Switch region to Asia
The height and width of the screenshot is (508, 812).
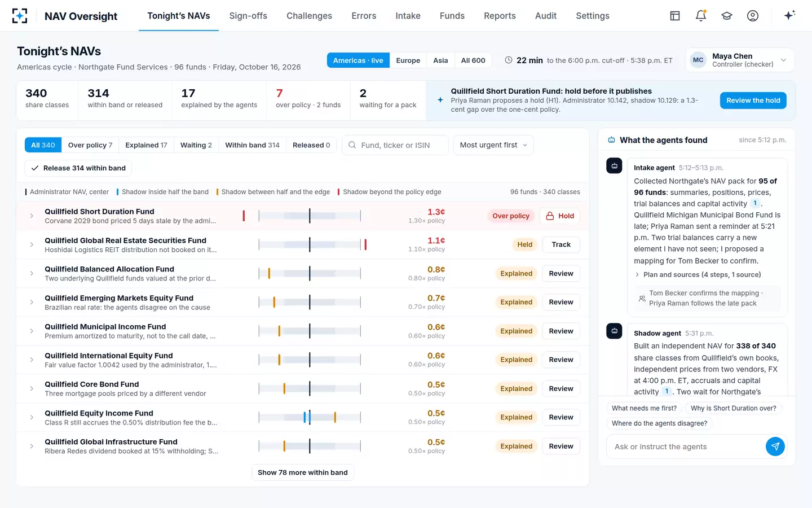pyautogui.click(x=440, y=60)
